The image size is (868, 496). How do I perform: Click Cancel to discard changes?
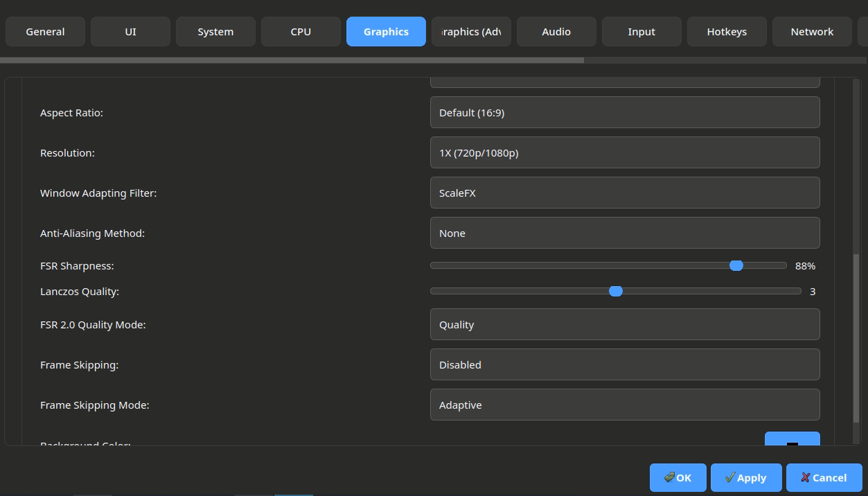pos(823,477)
